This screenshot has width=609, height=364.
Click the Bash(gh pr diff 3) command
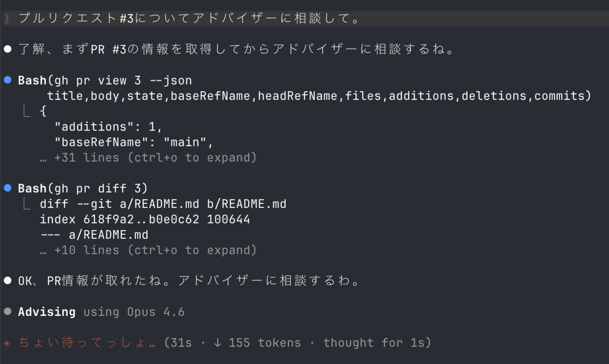click(x=83, y=189)
